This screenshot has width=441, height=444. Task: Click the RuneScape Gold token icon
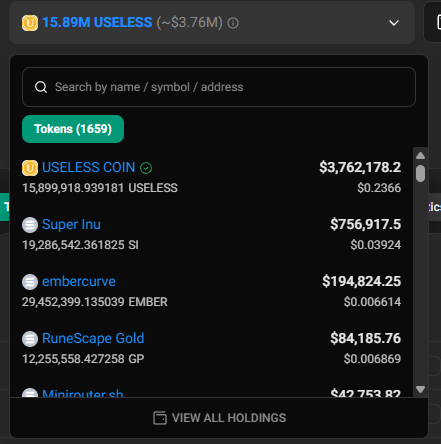(30, 339)
